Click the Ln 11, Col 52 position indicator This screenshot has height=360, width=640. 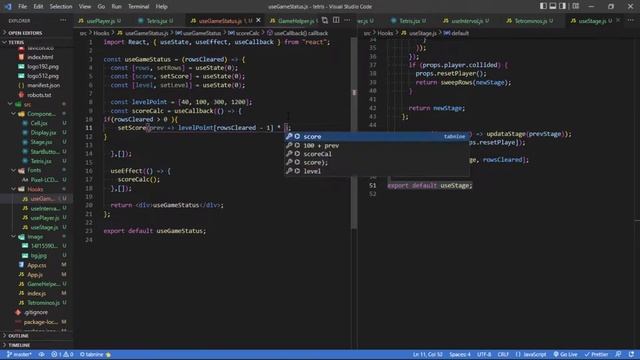tap(427, 354)
